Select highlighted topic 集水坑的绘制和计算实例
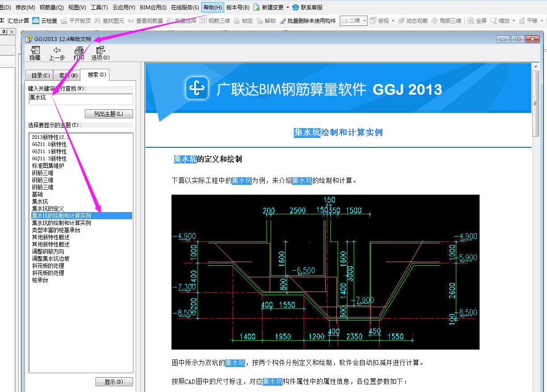The height and width of the screenshot is (392, 547). tap(82, 216)
